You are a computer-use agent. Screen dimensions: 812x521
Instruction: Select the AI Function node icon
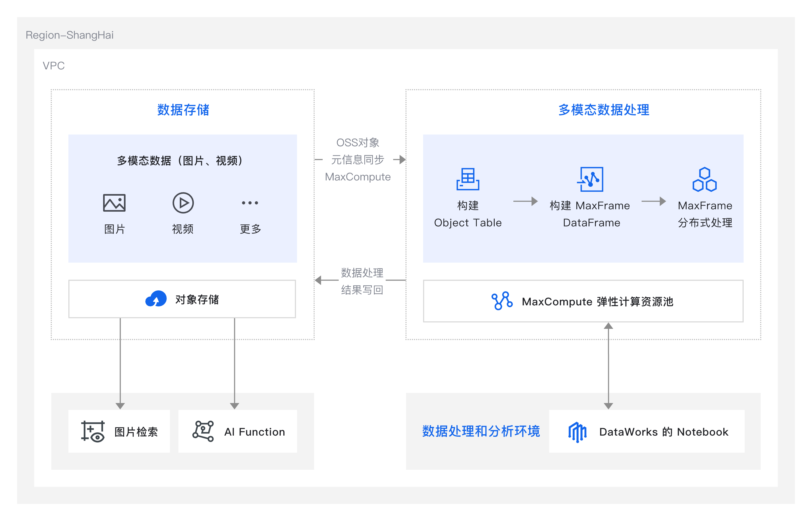[204, 431]
